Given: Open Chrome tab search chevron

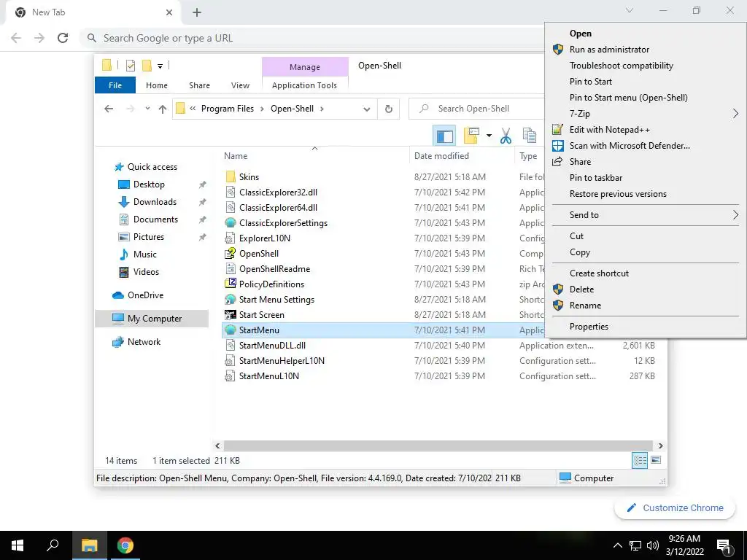Looking at the screenshot, I should 630,10.
